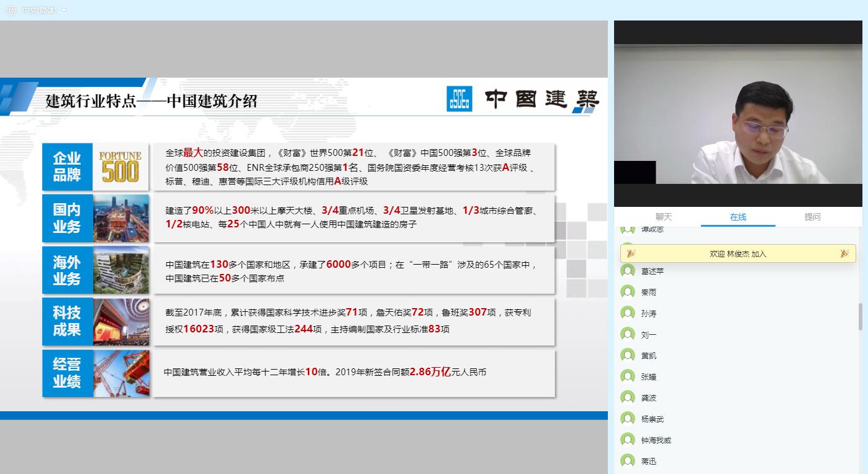Click 黄凯's profile avatar

click(628, 355)
